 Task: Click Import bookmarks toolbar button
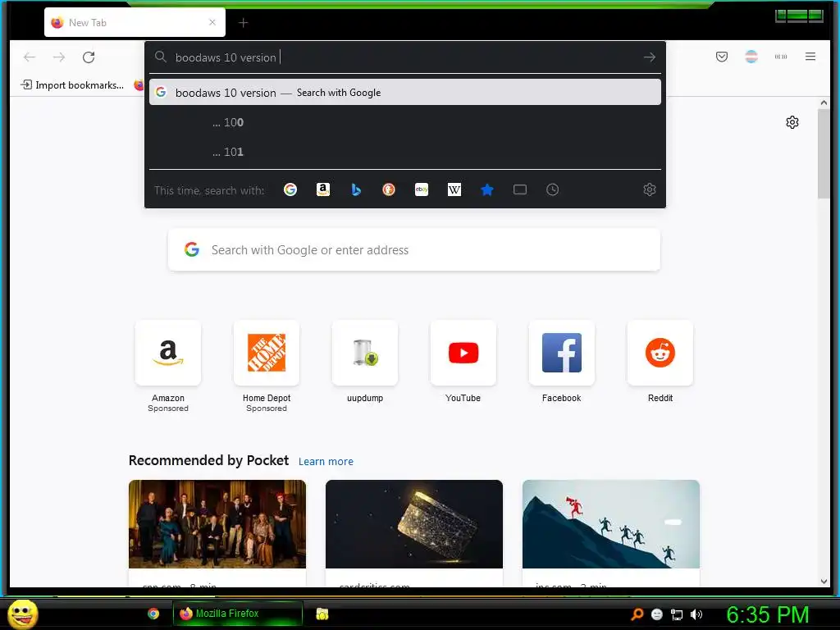point(72,84)
